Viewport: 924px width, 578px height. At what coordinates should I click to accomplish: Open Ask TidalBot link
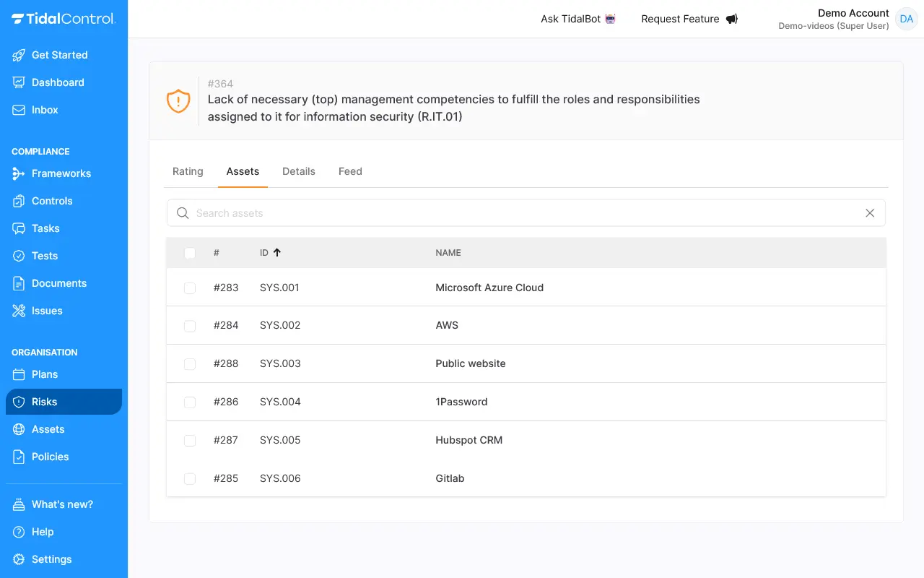click(x=578, y=19)
